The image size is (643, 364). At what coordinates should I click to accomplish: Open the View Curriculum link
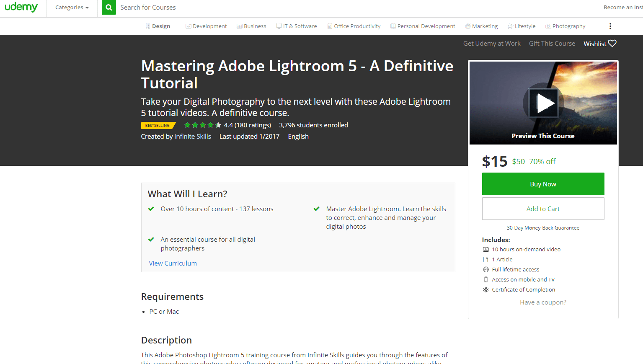point(173,263)
